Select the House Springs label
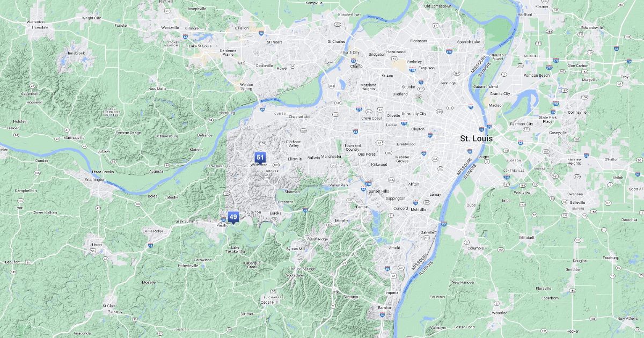 coord(303,269)
